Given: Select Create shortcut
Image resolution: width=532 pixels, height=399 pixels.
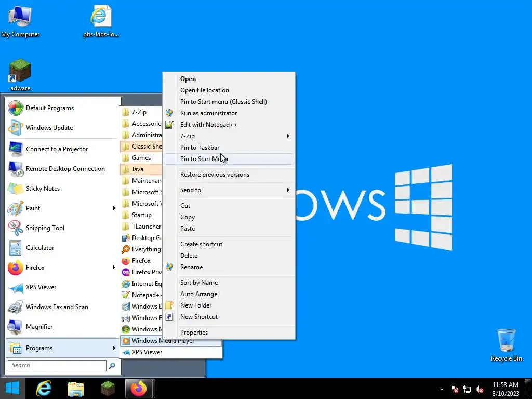Looking at the screenshot, I should [229, 244].
